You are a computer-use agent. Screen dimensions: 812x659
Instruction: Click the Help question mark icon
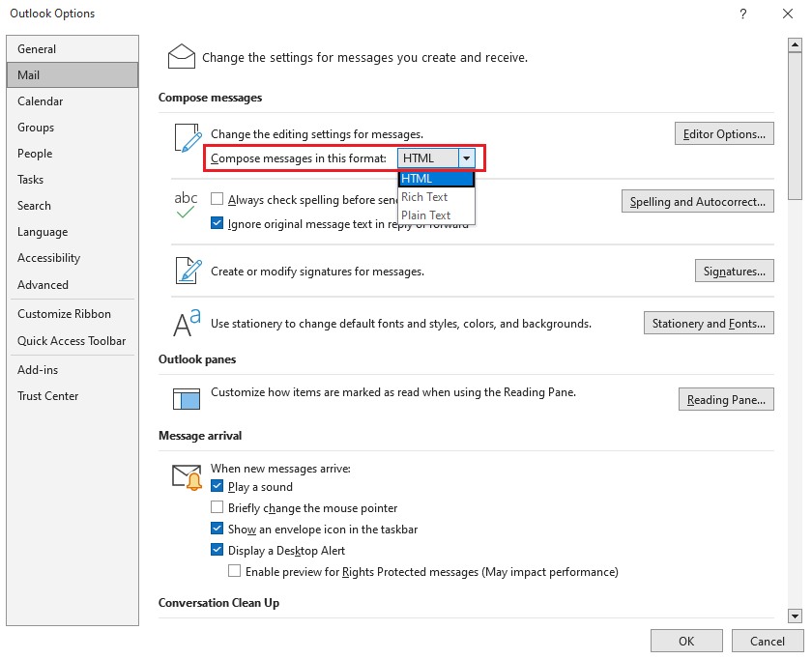click(x=742, y=14)
